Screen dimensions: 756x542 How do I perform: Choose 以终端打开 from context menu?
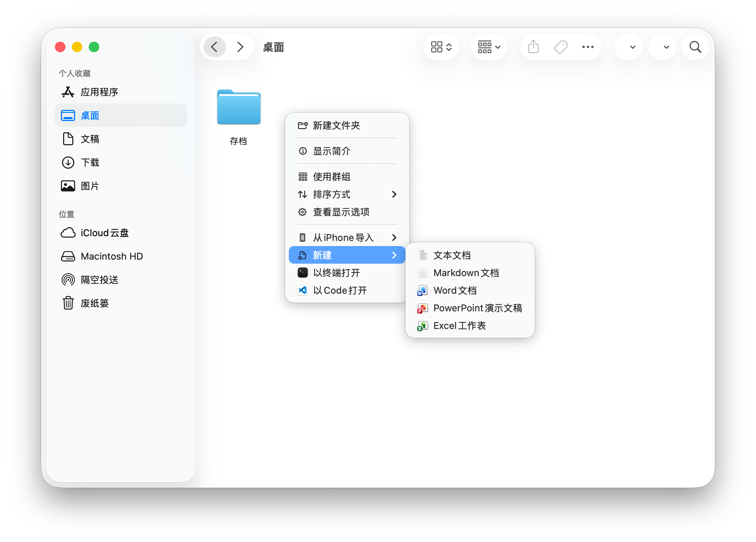click(x=347, y=273)
